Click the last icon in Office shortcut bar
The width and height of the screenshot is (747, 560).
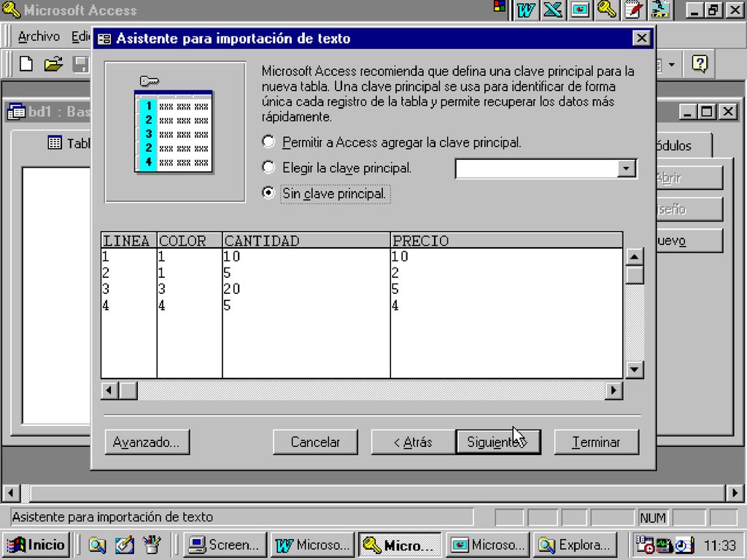pos(661,10)
